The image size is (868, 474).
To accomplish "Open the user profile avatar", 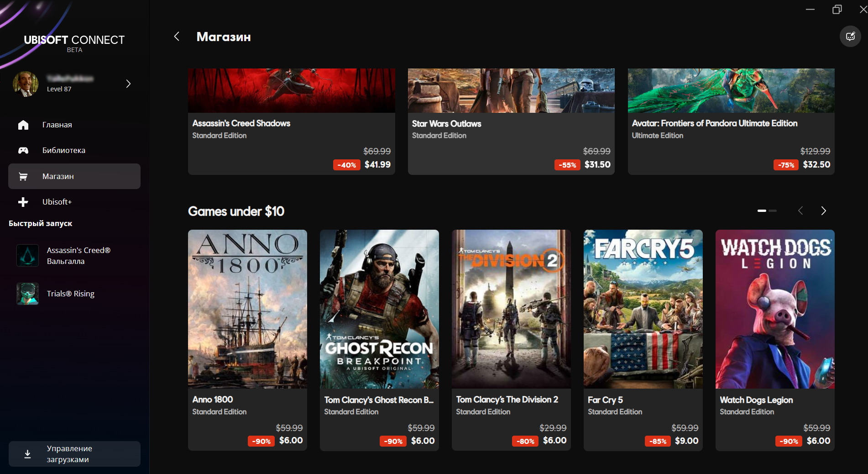I will point(26,84).
